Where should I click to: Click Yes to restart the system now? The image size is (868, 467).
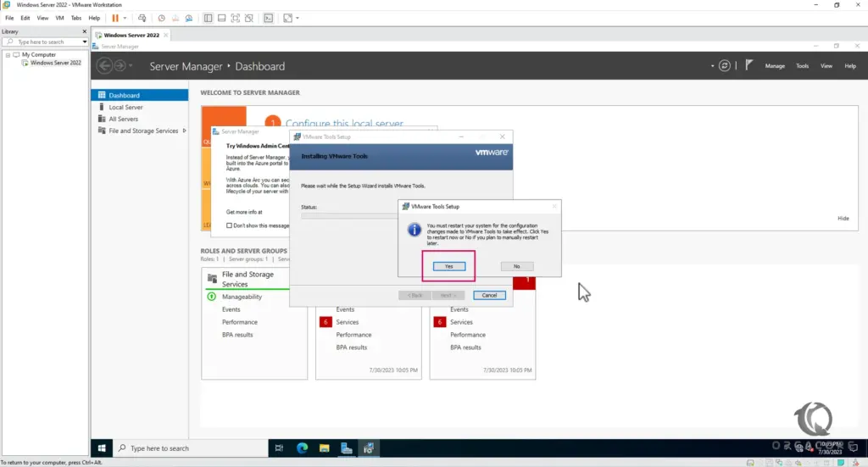449,266
